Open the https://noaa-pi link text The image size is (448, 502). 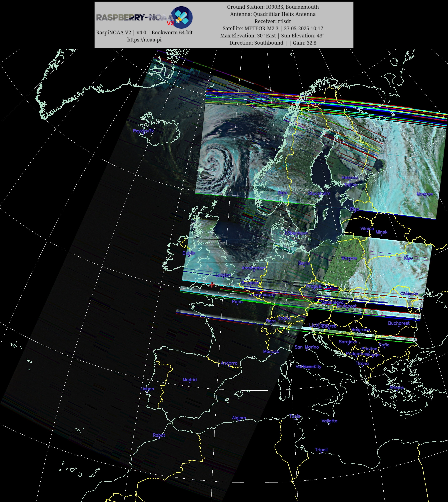tap(144, 40)
